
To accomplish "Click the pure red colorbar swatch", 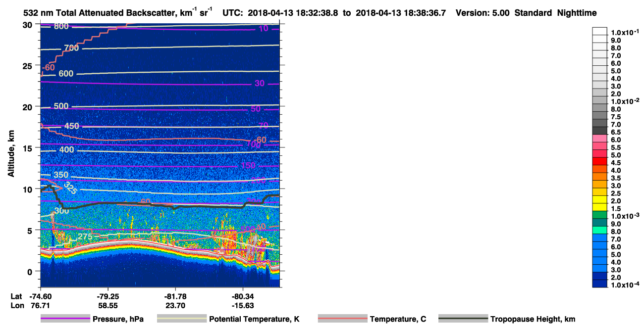I will (x=599, y=161).
